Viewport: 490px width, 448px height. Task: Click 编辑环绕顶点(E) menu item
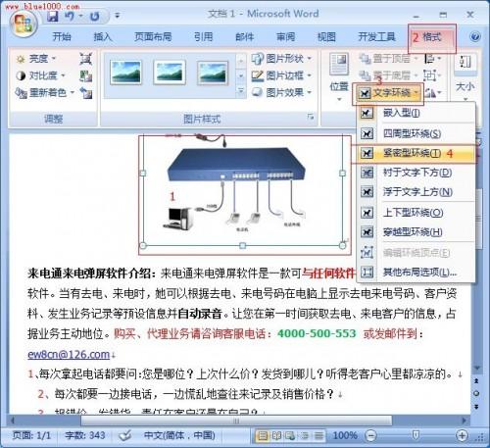point(416,253)
